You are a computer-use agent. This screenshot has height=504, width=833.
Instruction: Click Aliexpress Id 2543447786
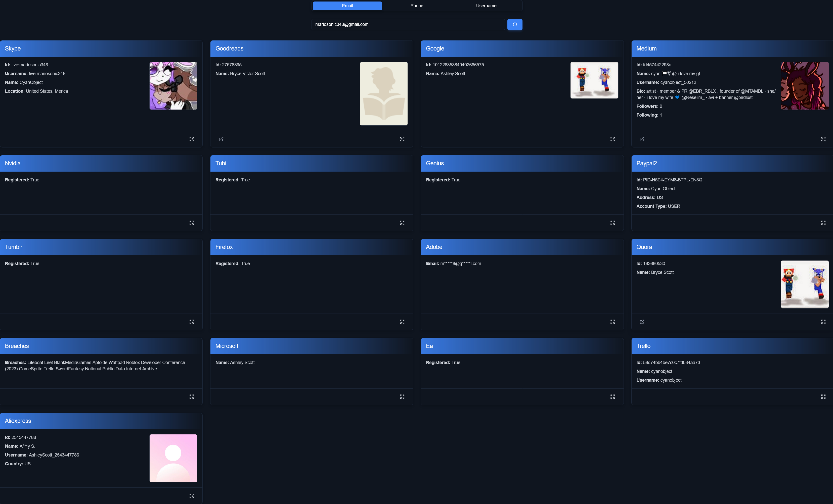[x=20, y=437]
